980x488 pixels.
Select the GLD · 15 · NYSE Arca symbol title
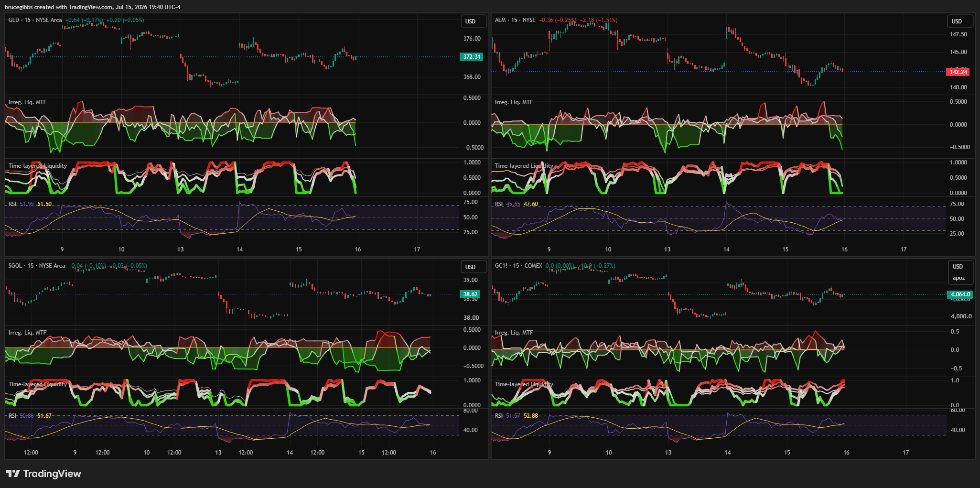pyautogui.click(x=35, y=20)
